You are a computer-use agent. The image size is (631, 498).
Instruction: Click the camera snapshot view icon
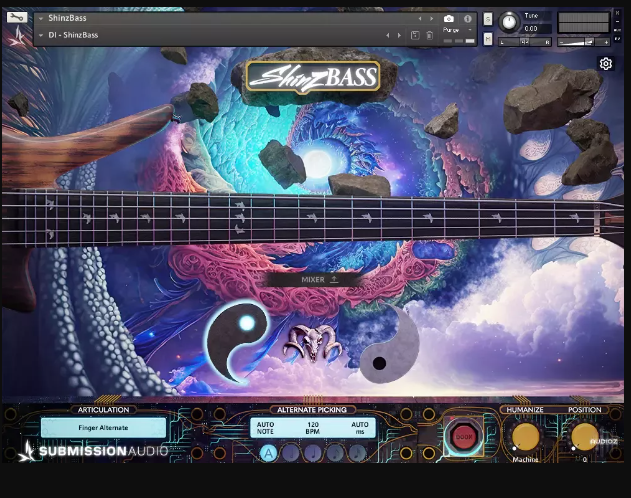pyautogui.click(x=449, y=19)
